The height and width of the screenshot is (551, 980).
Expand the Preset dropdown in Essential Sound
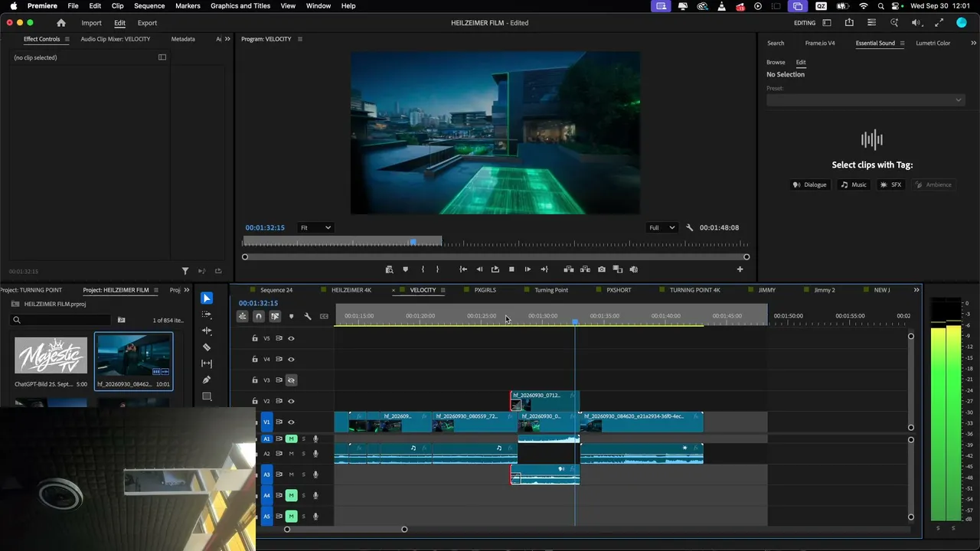[865, 99]
